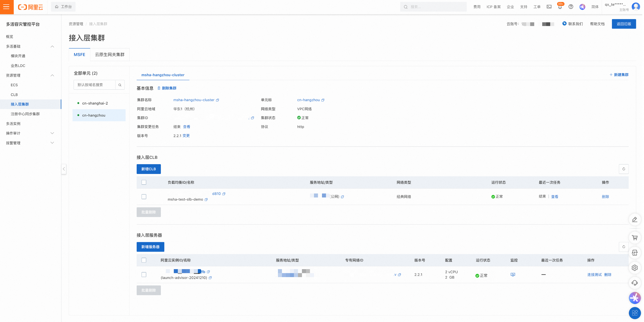
Task: Open the 工作台 workbench button
Action: 64,7
